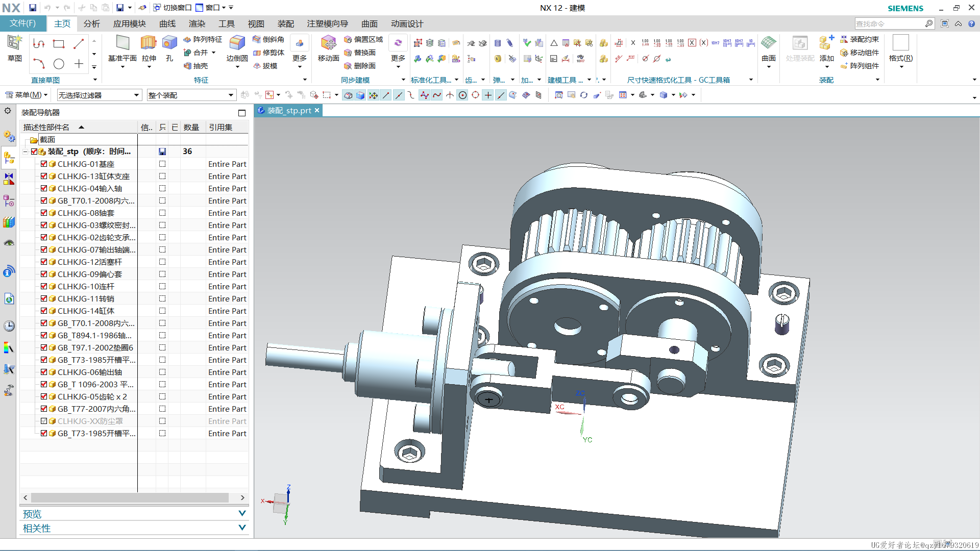This screenshot has height=551, width=980.
Task: Click Delete Face (删除面)
Action: [360, 66]
